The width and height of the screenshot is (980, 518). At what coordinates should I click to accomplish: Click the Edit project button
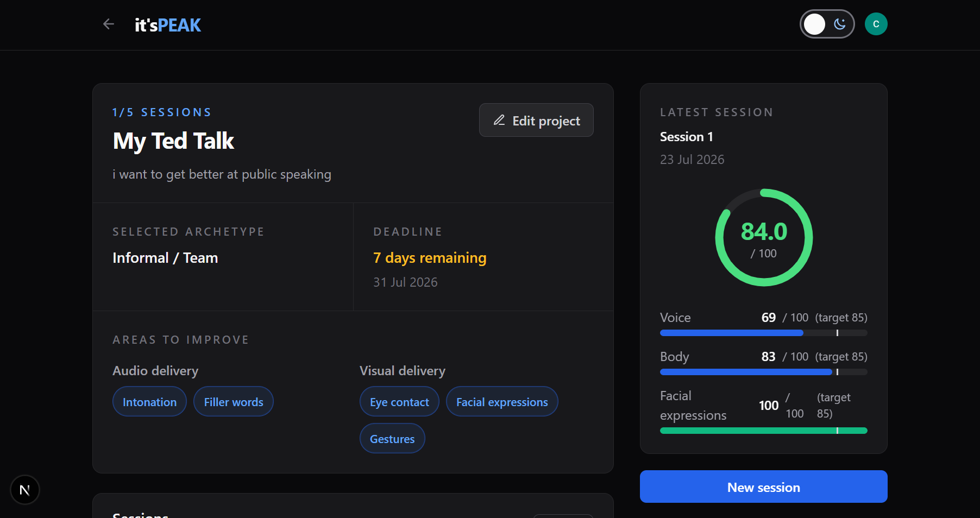coord(536,120)
